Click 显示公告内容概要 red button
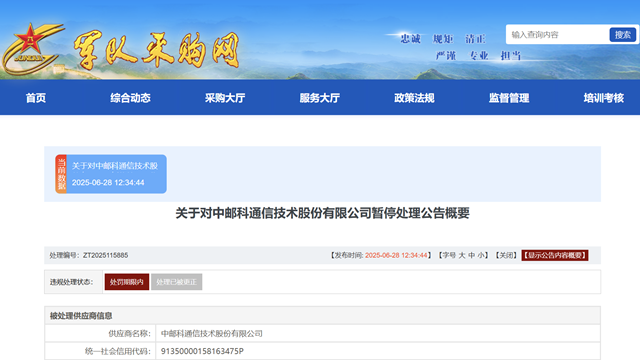 coord(555,256)
